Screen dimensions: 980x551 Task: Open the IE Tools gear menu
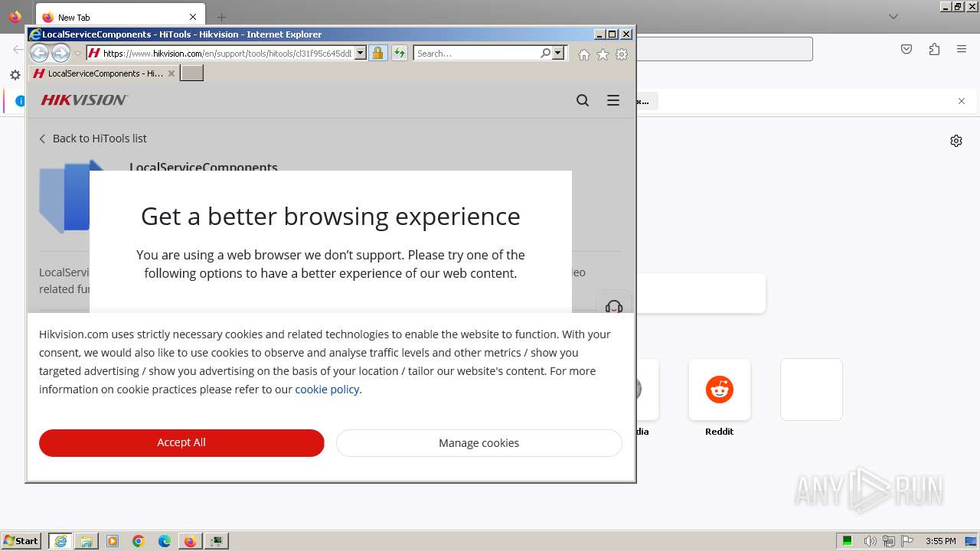(622, 54)
